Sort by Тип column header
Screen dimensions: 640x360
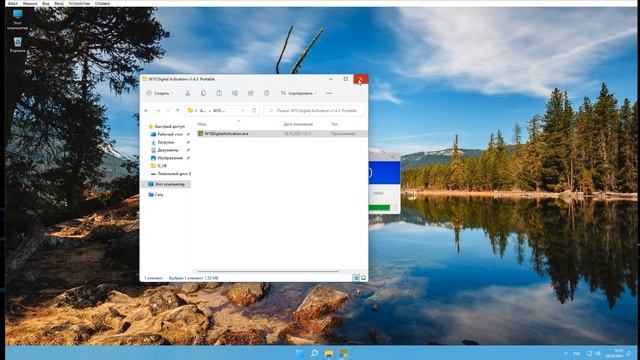pos(334,124)
